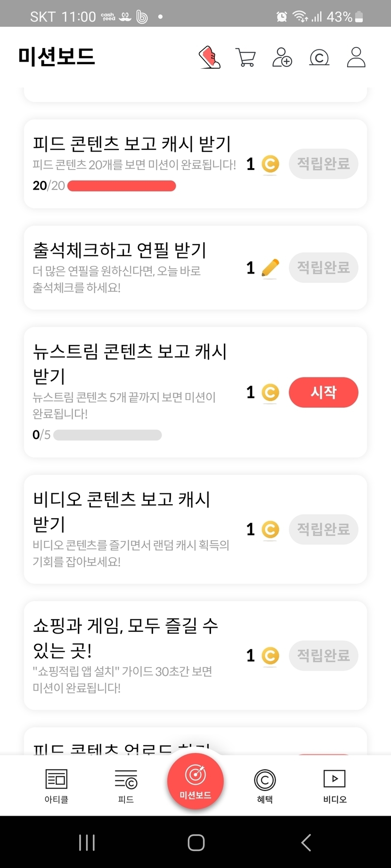This screenshot has height=868, width=391.
Task: Open the shopping cart icon
Action: click(245, 57)
